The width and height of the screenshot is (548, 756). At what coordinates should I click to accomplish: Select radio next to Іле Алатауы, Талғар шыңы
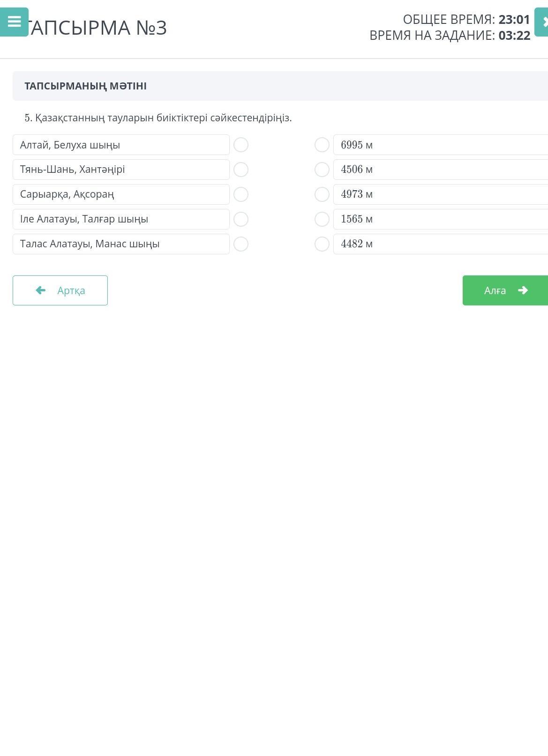click(x=241, y=219)
